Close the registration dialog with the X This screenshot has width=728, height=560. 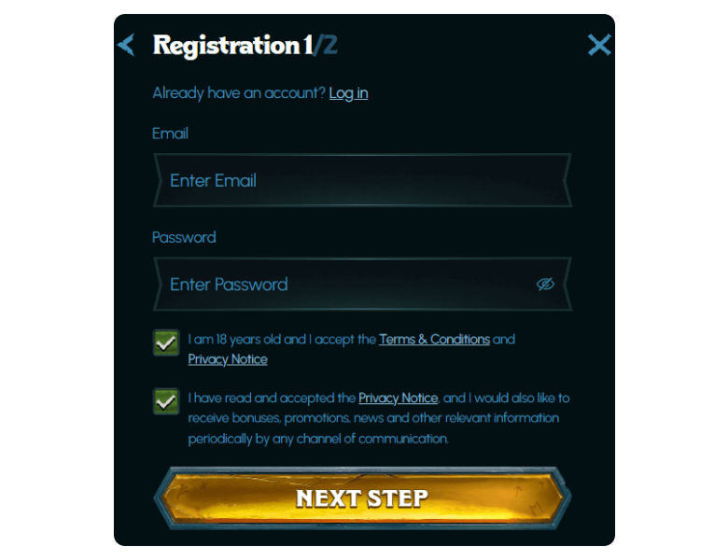[599, 45]
